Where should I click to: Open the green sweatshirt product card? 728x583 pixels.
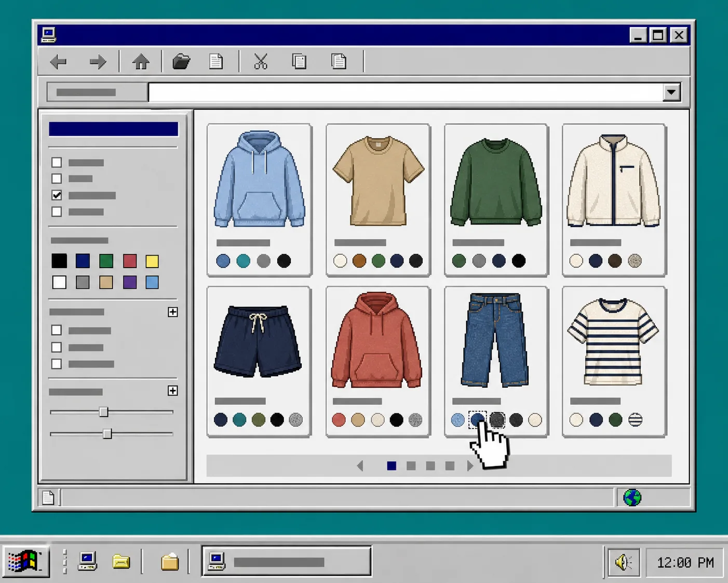(x=496, y=200)
